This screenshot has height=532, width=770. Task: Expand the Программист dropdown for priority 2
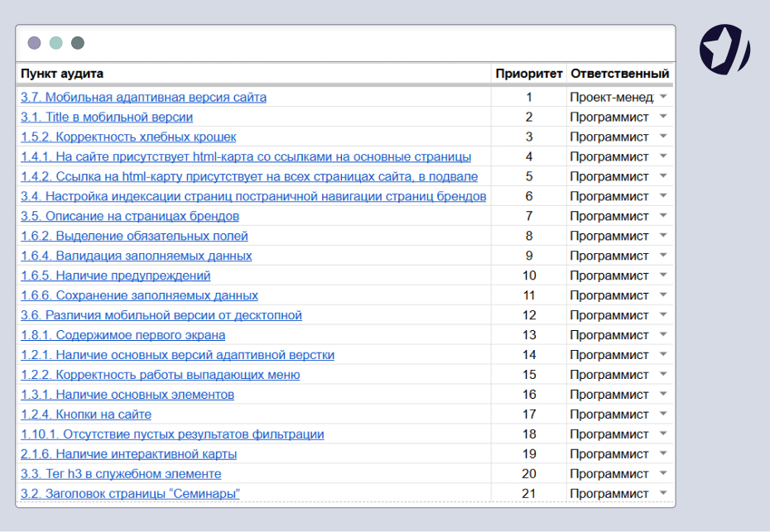pos(663,117)
